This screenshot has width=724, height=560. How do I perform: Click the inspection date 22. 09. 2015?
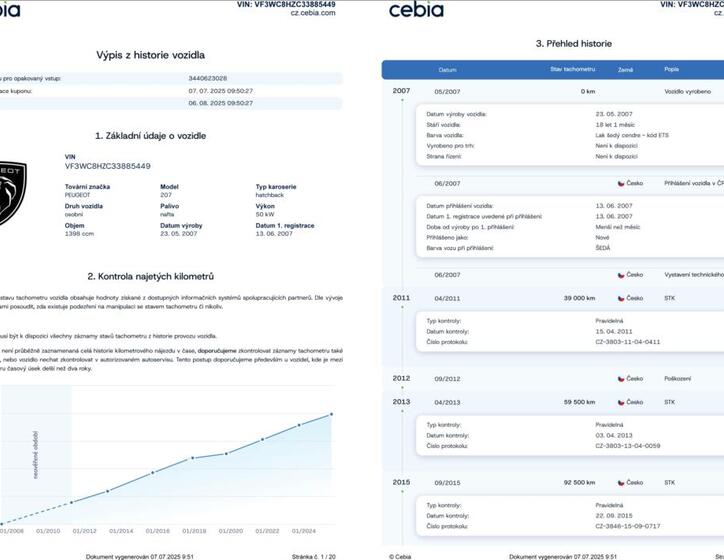(614, 516)
